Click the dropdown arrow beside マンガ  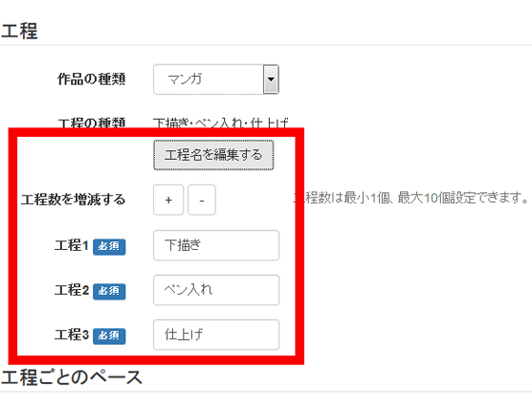click(x=271, y=80)
